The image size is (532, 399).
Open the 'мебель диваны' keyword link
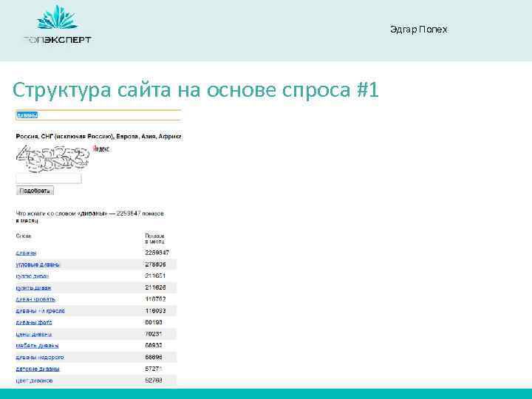coord(38,346)
